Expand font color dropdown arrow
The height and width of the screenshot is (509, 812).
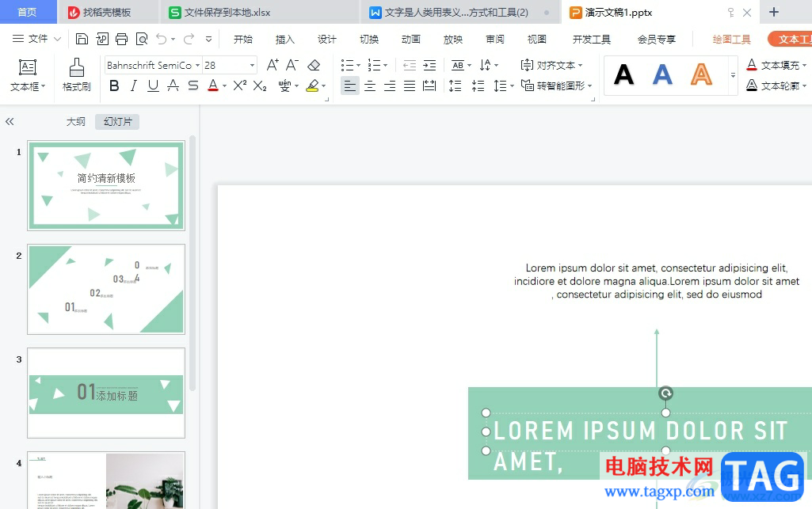coord(224,85)
